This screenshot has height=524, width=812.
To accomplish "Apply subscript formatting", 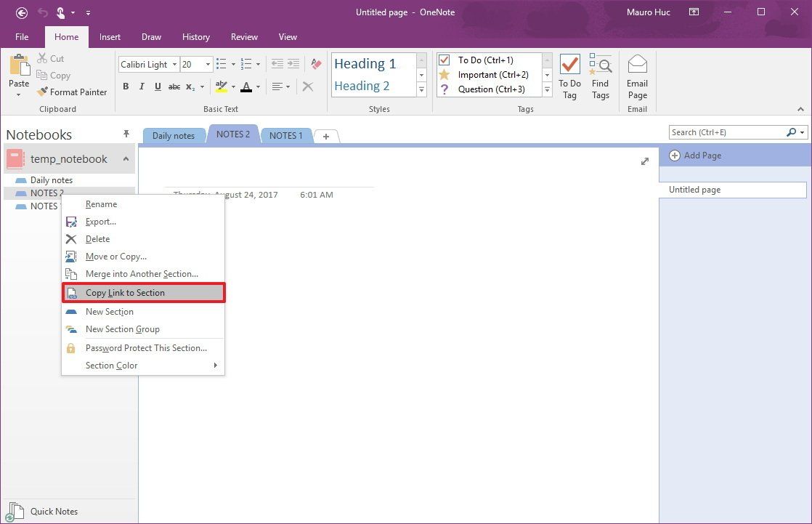I will (190, 86).
